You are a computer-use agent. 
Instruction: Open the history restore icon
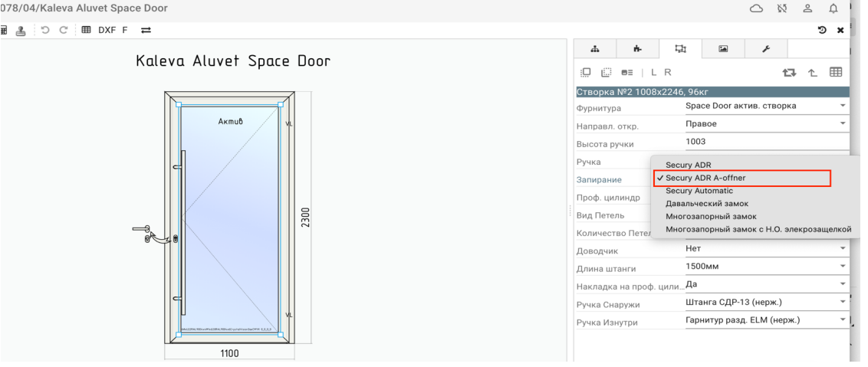(x=822, y=30)
